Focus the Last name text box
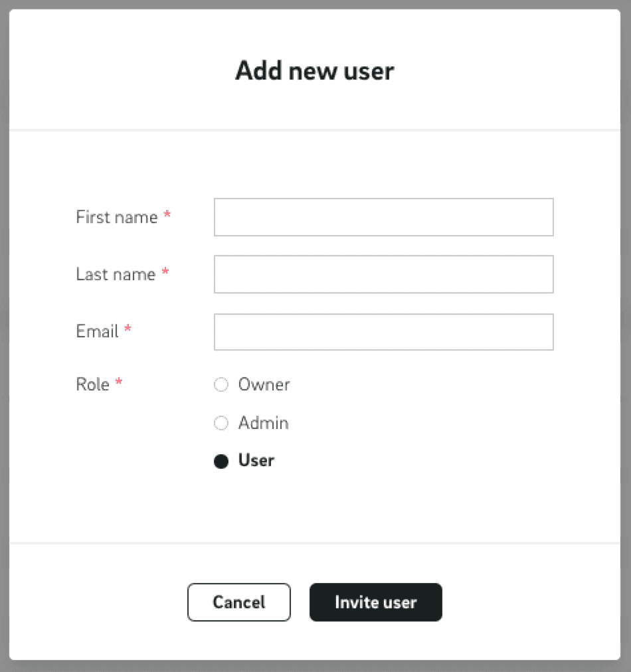Screen dimensions: 631x672 click(x=383, y=274)
